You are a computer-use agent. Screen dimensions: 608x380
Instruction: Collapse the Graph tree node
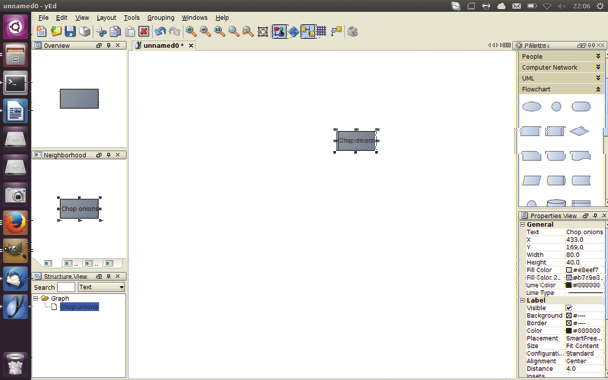click(x=36, y=298)
